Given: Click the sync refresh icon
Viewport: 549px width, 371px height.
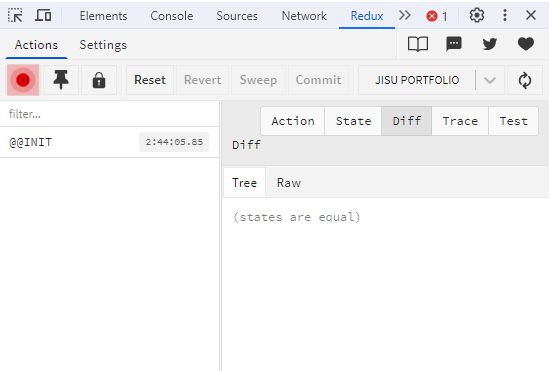Looking at the screenshot, I should 525,80.
